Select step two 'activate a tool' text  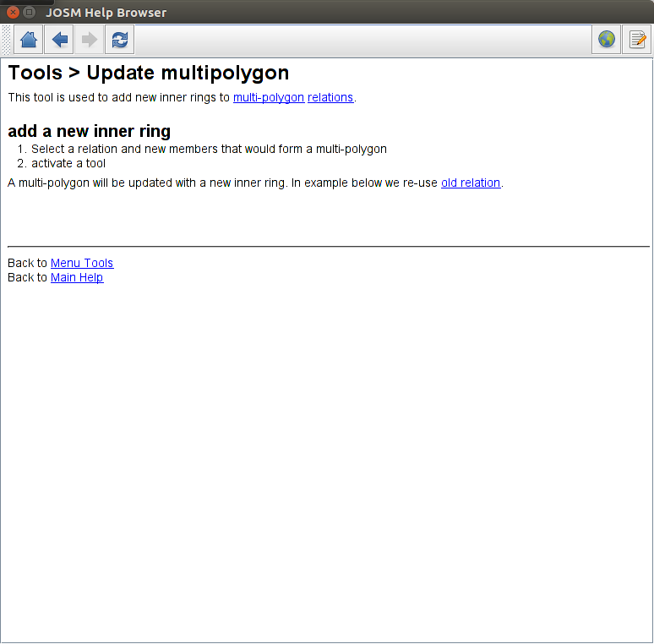[68, 163]
